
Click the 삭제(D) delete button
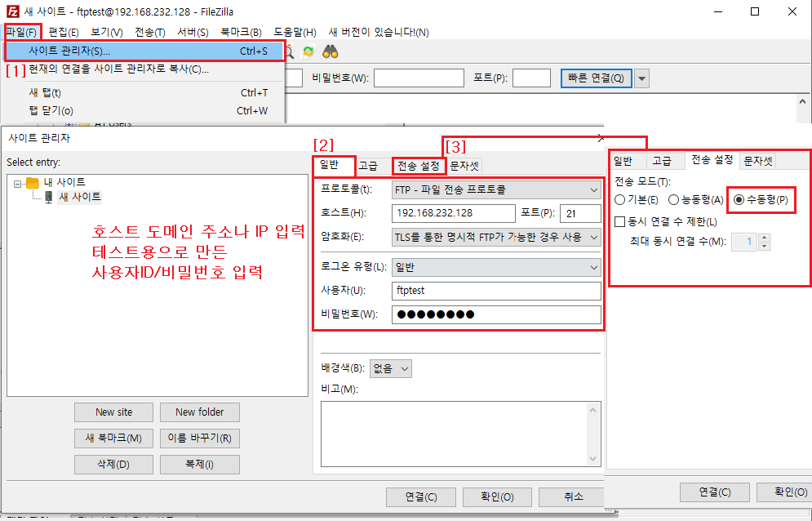[114, 465]
